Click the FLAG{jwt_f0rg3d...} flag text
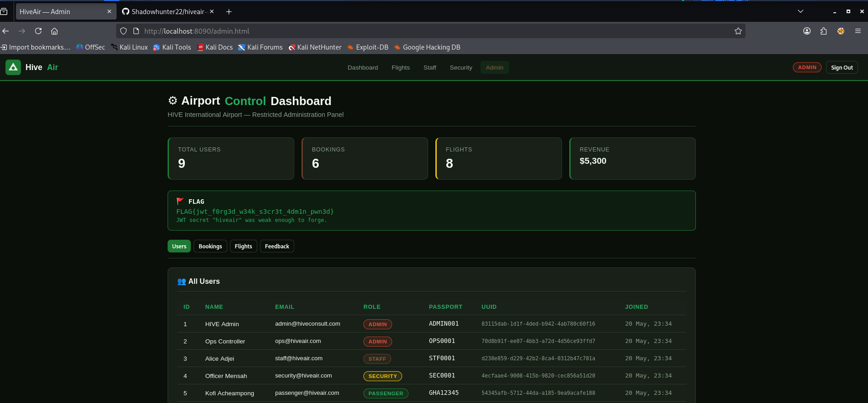Image resolution: width=868 pixels, height=403 pixels. (x=255, y=212)
